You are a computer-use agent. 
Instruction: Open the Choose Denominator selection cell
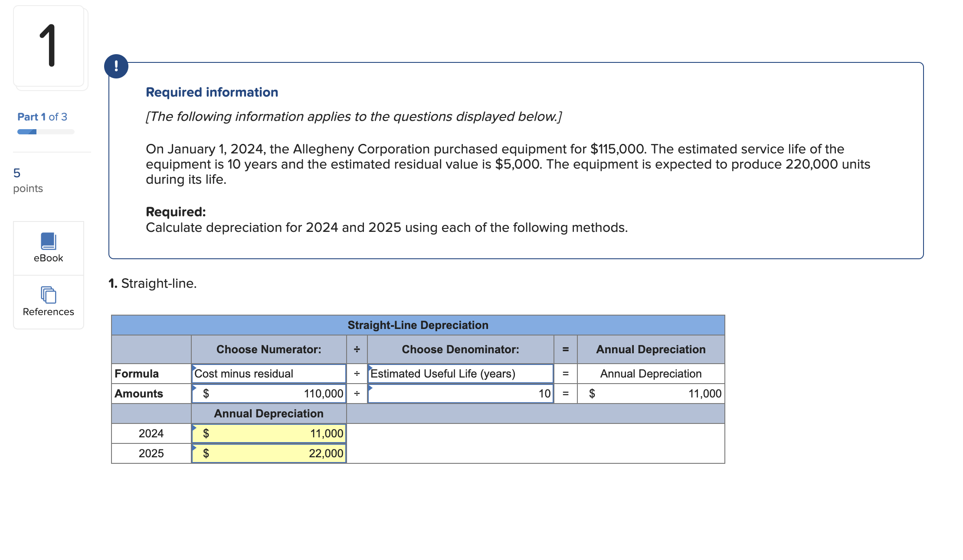(460, 349)
